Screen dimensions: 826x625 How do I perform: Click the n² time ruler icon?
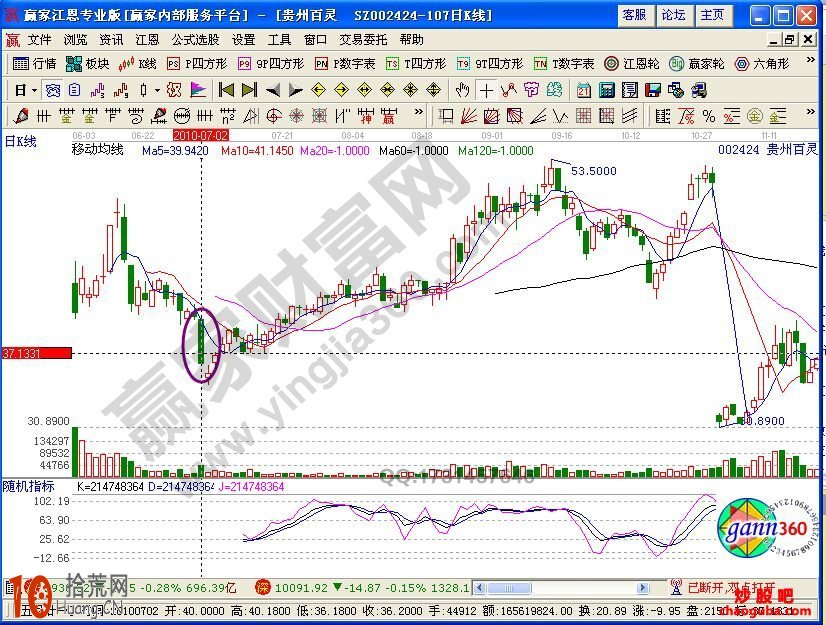[228, 116]
